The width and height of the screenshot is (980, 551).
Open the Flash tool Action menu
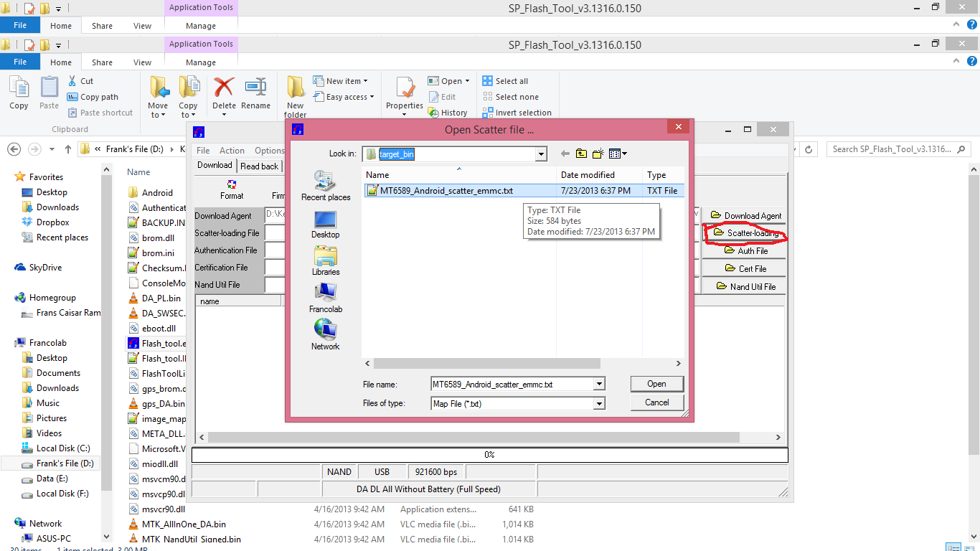[232, 151]
